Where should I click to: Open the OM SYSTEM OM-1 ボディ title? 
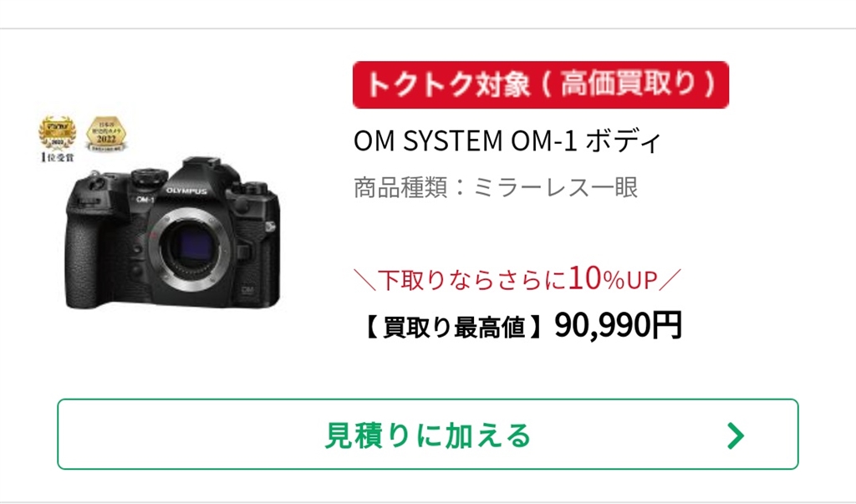coord(507,141)
